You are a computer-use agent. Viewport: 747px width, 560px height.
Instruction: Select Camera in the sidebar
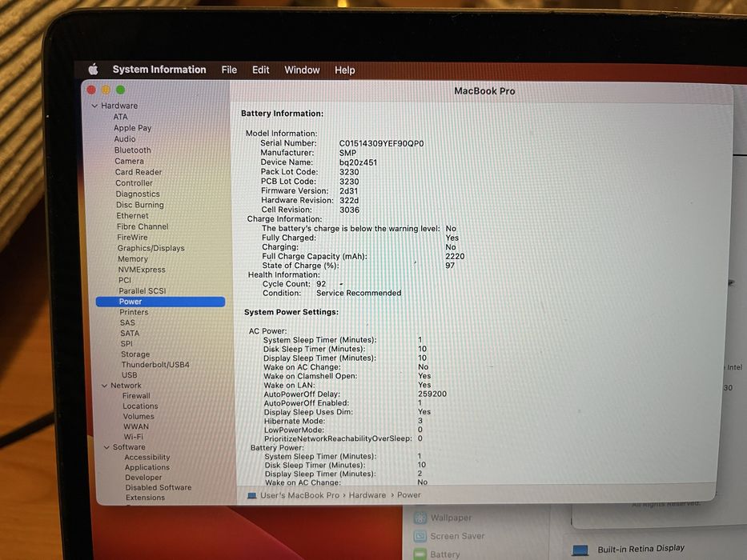point(129,161)
